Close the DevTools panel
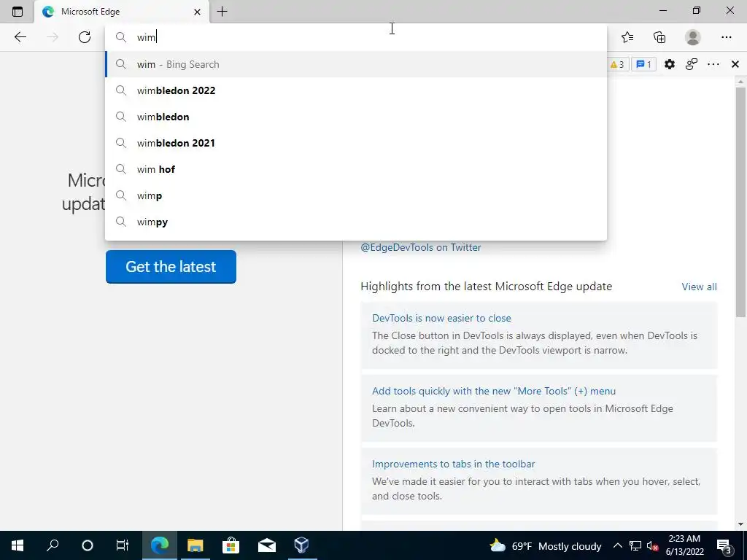This screenshot has height=560, width=747. pos(735,64)
